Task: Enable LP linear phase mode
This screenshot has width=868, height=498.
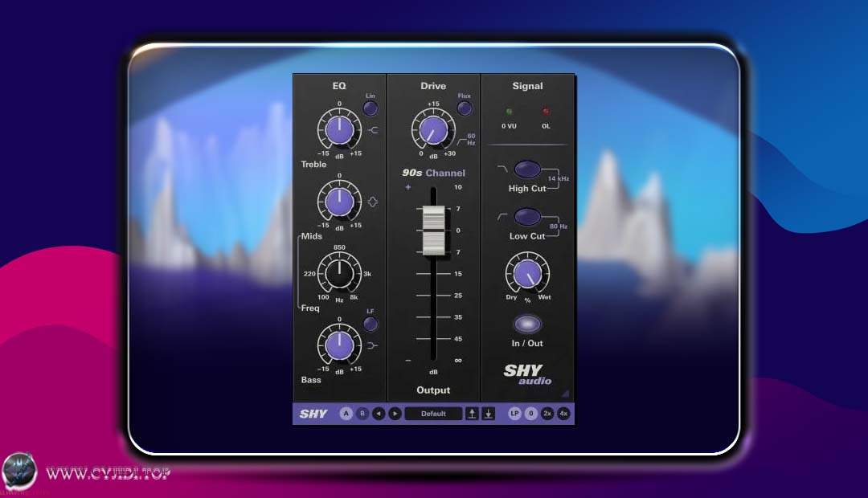Action: point(513,413)
